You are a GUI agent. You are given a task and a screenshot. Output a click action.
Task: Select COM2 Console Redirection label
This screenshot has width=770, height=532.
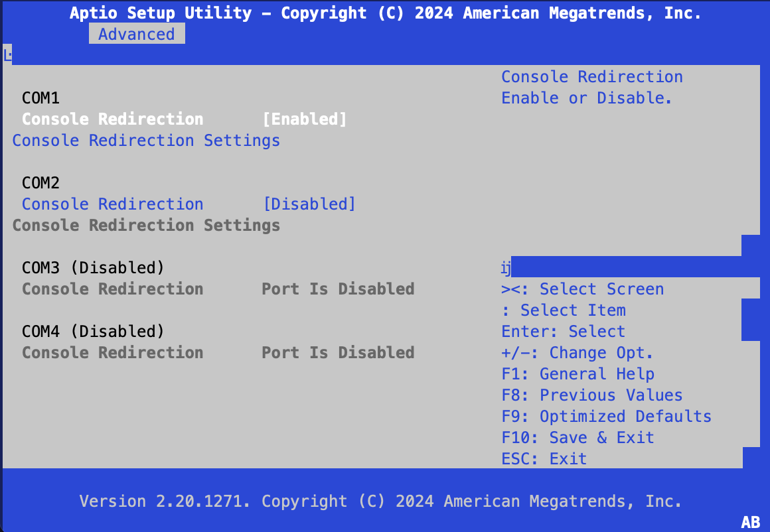tap(112, 204)
